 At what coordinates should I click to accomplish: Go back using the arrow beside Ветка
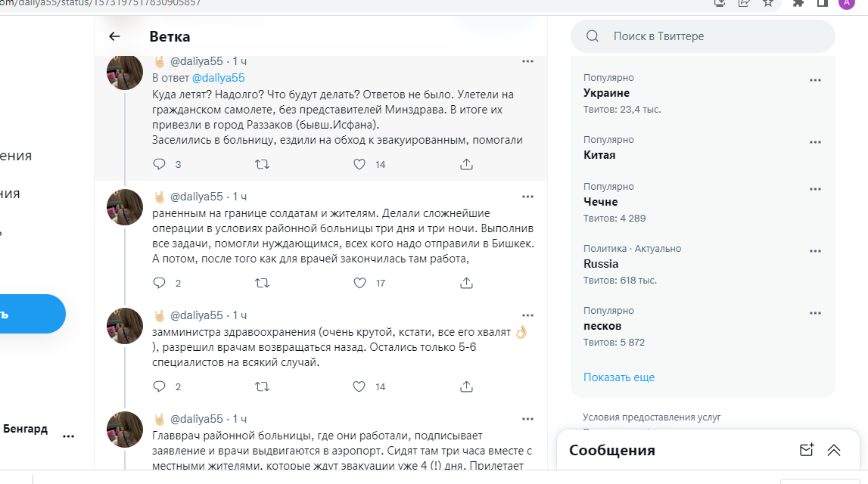click(x=114, y=36)
